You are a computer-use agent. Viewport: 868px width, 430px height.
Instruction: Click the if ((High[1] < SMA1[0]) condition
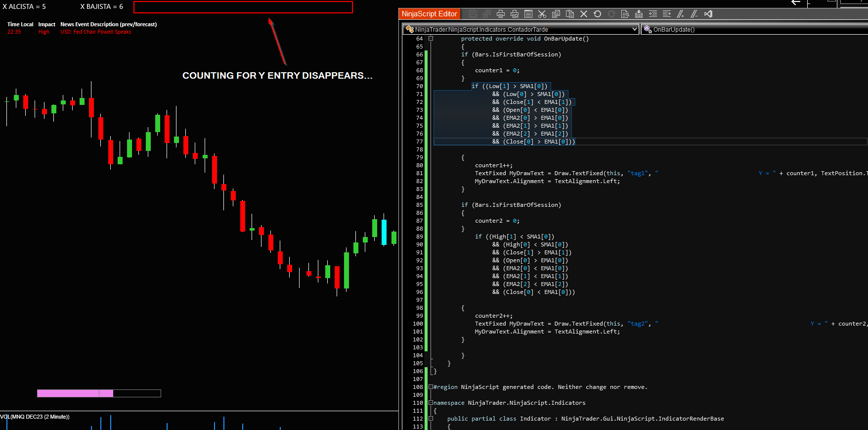[515, 237]
